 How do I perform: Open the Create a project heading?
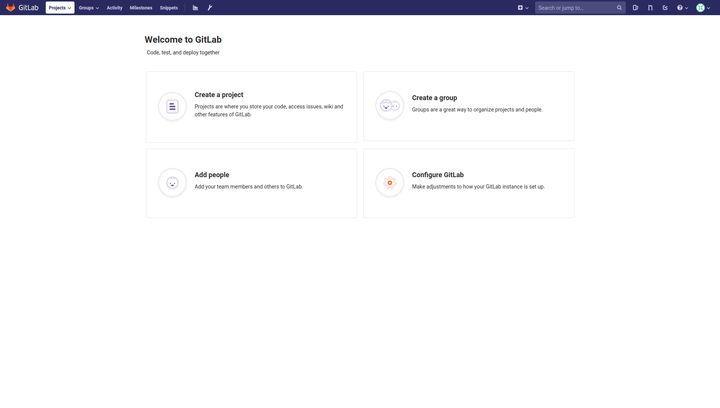point(219,95)
